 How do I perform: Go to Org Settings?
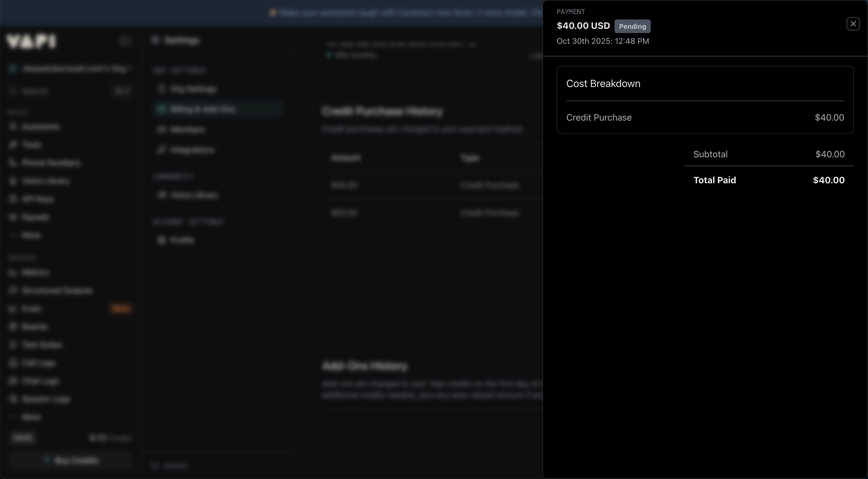(x=193, y=89)
